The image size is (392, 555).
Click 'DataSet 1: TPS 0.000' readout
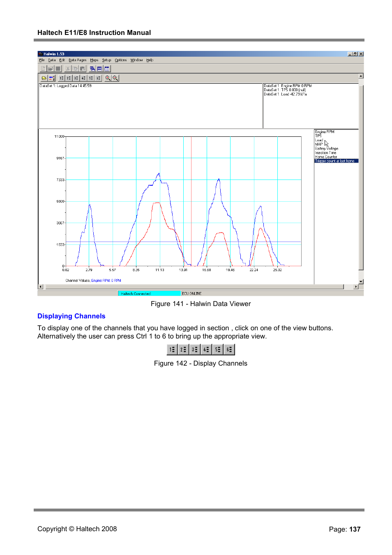pyautogui.click(x=285, y=90)
